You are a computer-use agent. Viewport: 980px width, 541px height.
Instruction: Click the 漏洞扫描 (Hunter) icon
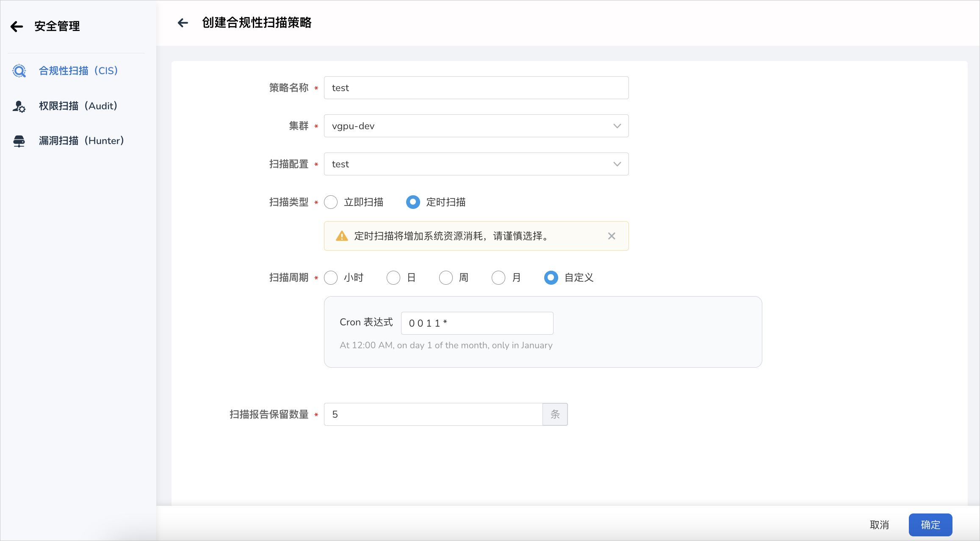pyautogui.click(x=19, y=141)
